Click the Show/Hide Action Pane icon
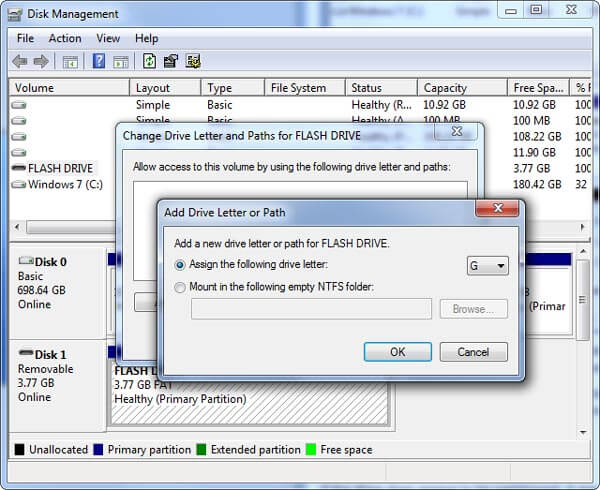This screenshot has height=490, width=600. [119, 61]
